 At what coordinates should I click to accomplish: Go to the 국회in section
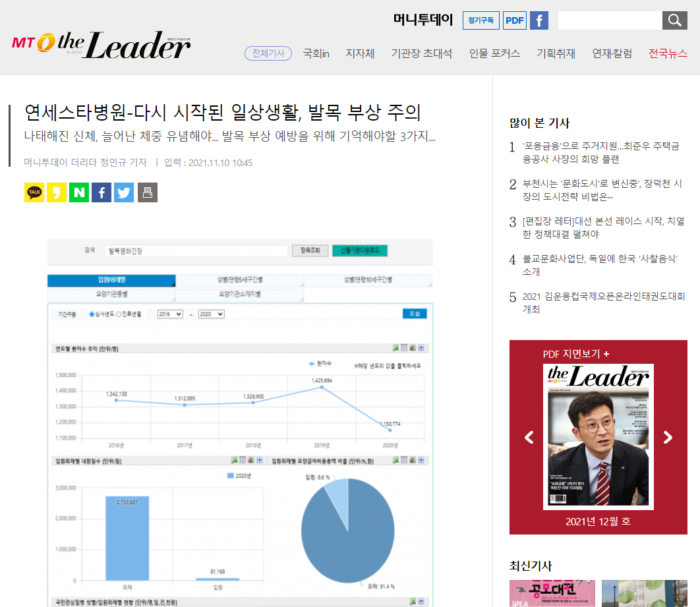tap(316, 53)
